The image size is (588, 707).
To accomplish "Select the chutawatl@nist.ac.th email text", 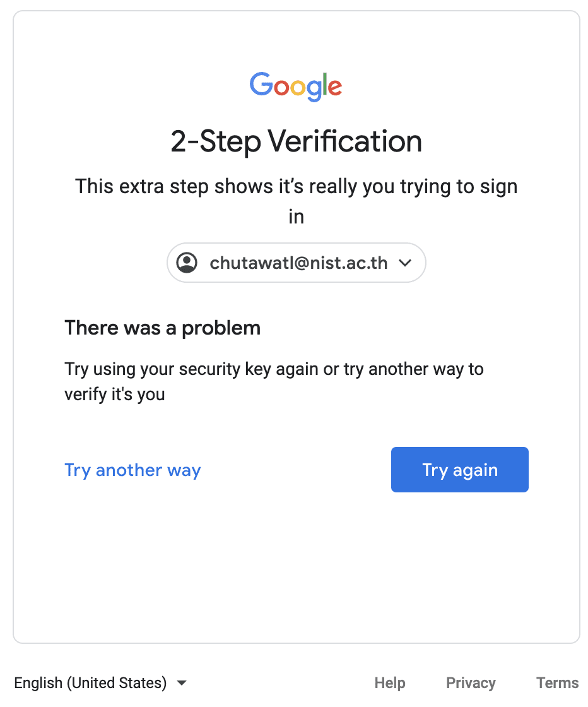I will tap(298, 263).
